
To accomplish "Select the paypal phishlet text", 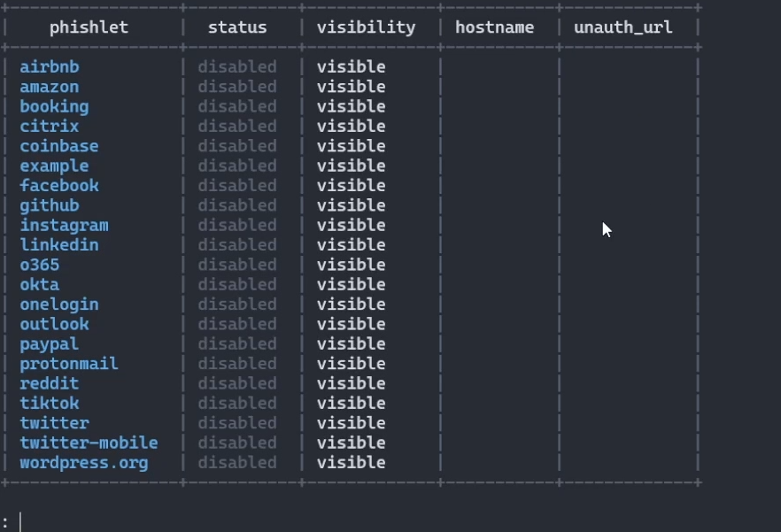I will 50,344.
